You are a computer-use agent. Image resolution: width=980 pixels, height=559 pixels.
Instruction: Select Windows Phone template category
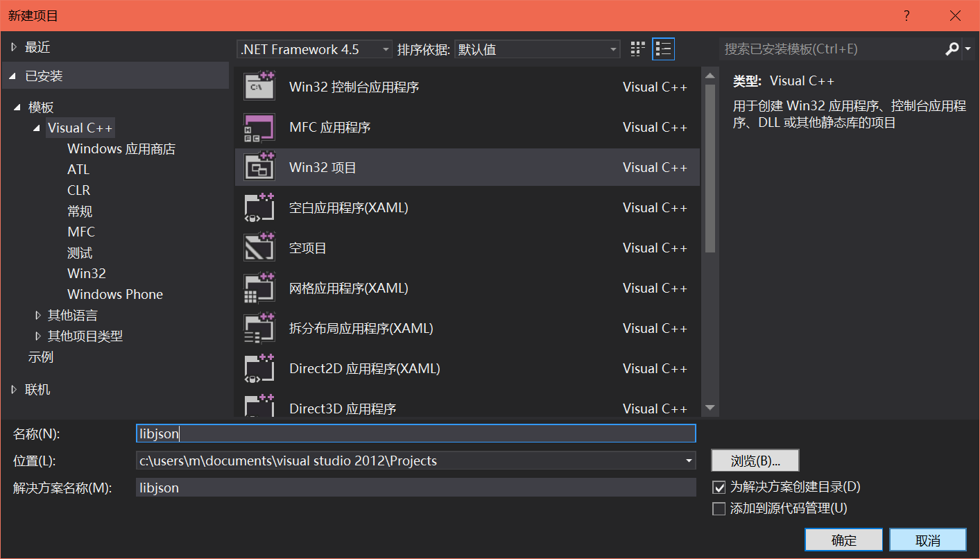pyautogui.click(x=115, y=294)
